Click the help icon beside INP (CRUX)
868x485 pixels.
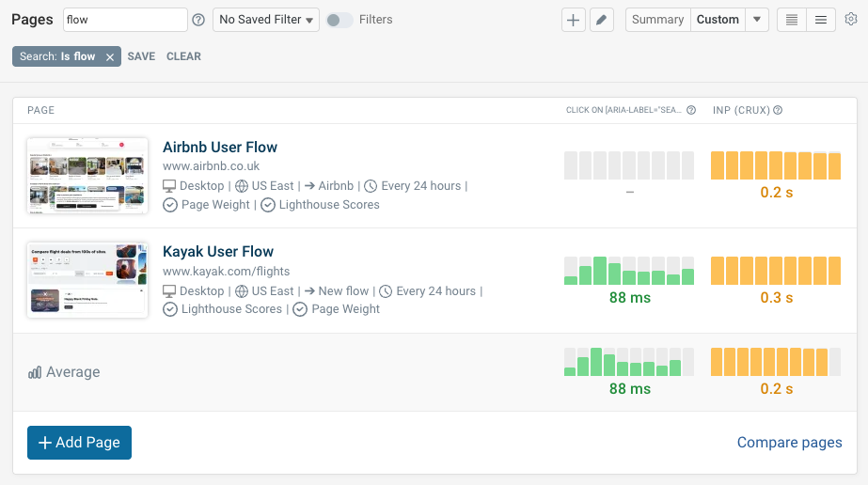(778, 110)
